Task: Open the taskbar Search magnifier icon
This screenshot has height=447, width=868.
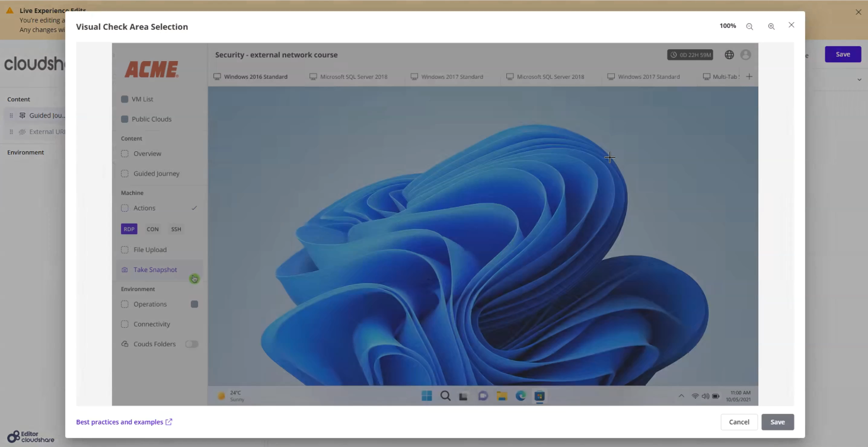Action: tap(445, 396)
